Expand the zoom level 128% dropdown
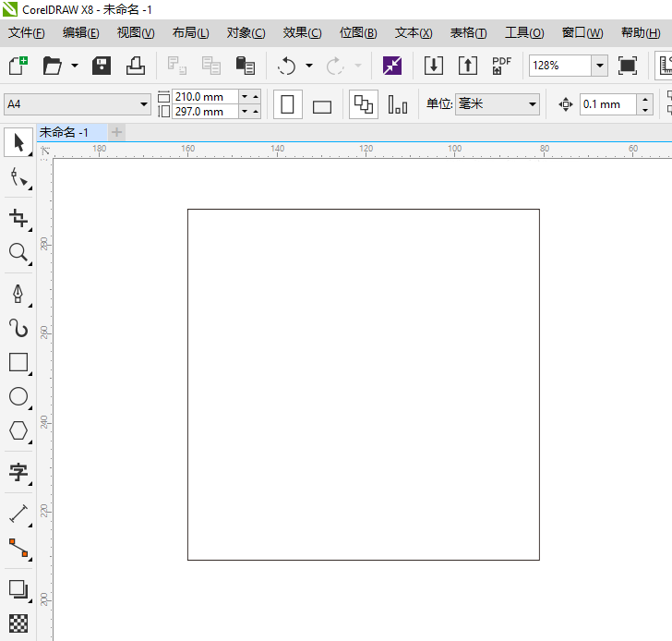The width and height of the screenshot is (672, 641). 599,66
